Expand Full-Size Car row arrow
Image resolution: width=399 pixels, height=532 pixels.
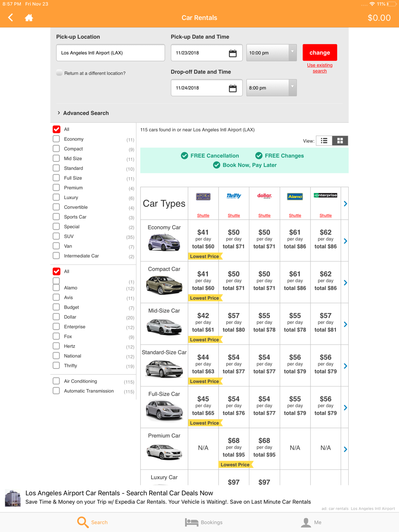tap(345, 408)
